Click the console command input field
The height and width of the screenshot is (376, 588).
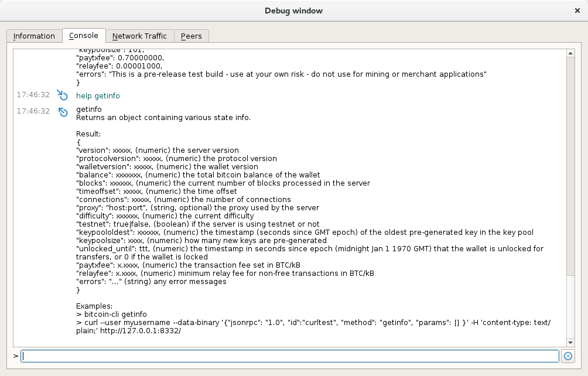[x=290, y=356]
